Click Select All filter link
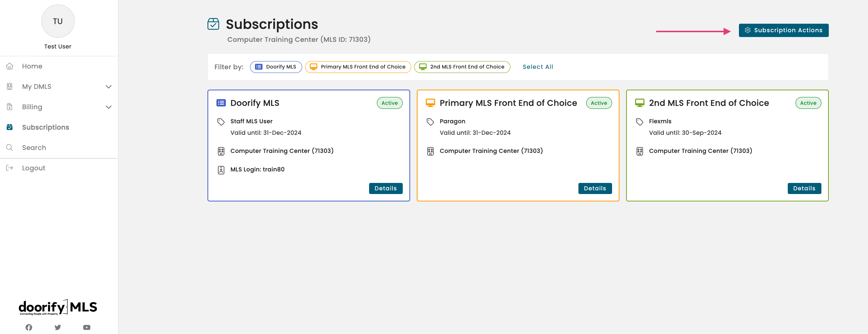Image resolution: width=868 pixels, height=334 pixels. [538, 67]
